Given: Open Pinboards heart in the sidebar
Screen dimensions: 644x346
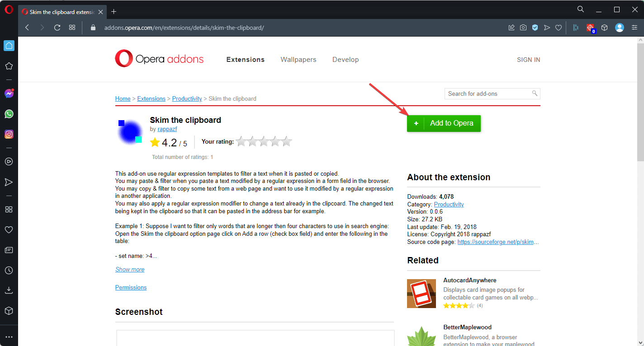Looking at the screenshot, I should pos(9,229).
